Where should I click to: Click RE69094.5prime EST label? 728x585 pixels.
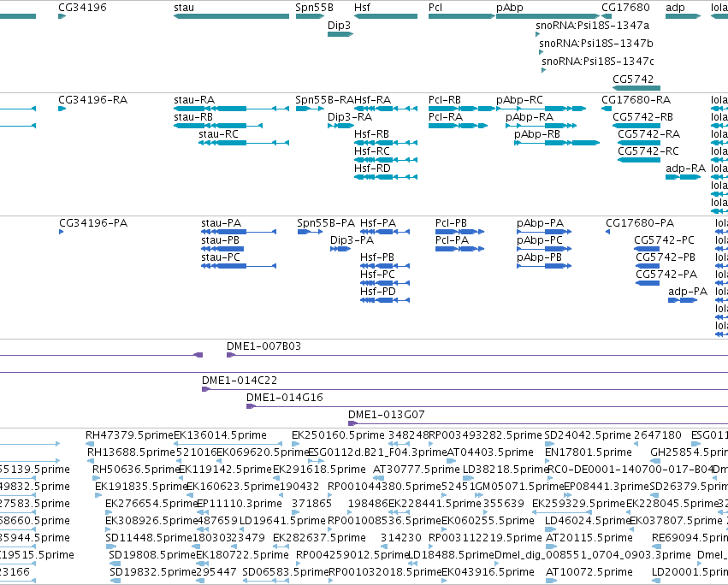690,538
